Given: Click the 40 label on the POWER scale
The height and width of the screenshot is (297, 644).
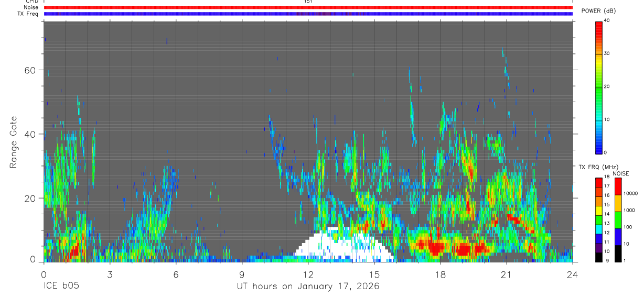Looking at the screenshot, I should [608, 20].
